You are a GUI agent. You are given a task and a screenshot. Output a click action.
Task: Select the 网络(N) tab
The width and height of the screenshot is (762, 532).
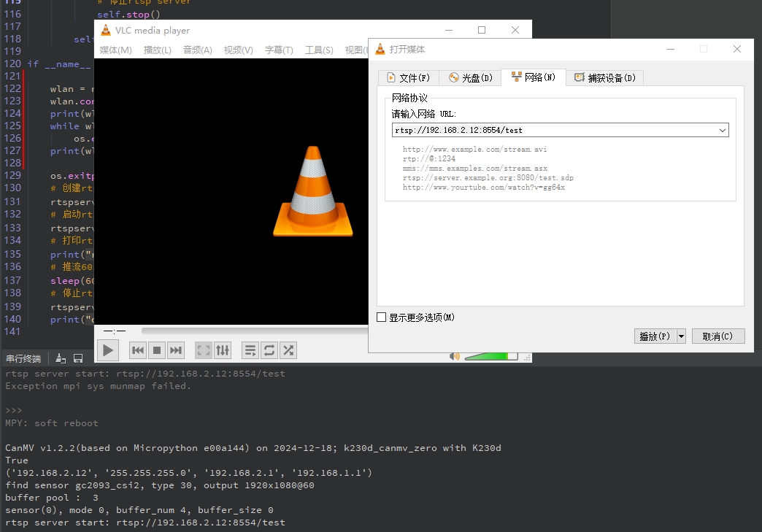click(x=533, y=77)
